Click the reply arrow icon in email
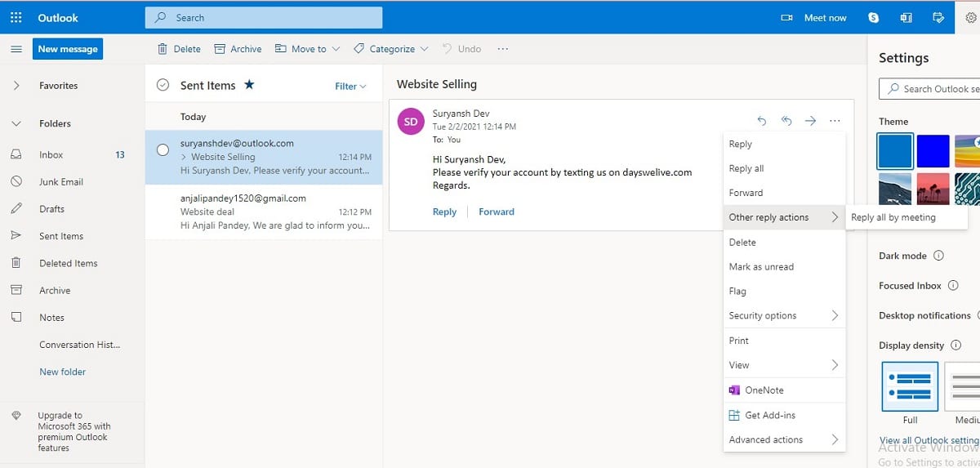980x468 pixels. point(762,121)
